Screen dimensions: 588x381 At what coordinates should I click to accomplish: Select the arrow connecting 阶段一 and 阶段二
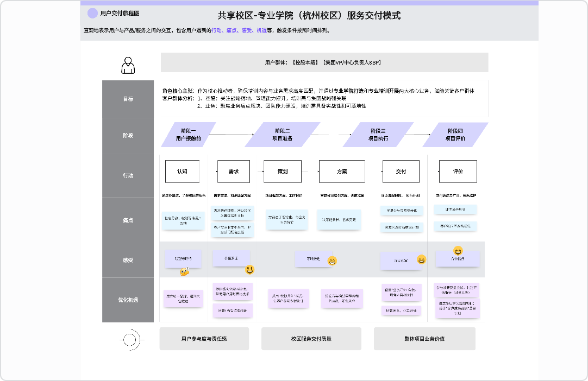(x=232, y=134)
